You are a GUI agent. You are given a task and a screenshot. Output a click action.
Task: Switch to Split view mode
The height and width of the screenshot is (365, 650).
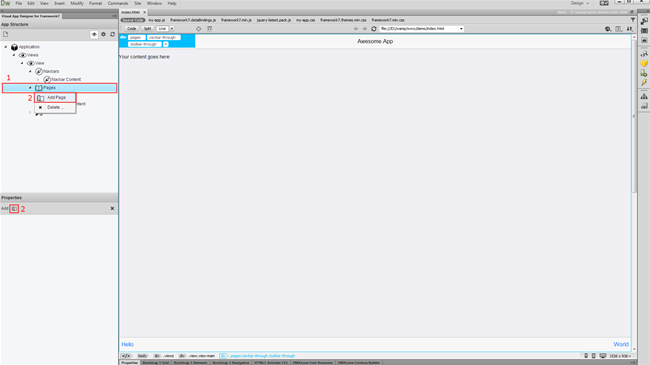(147, 29)
